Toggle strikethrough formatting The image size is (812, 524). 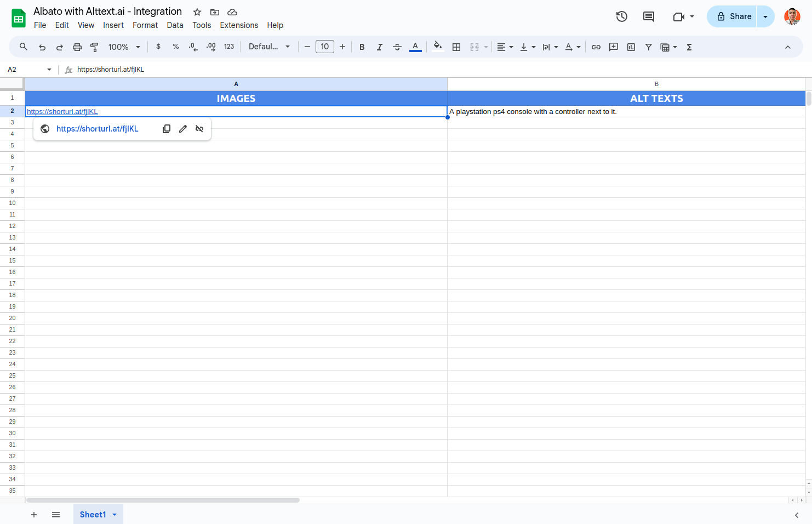[397, 47]
